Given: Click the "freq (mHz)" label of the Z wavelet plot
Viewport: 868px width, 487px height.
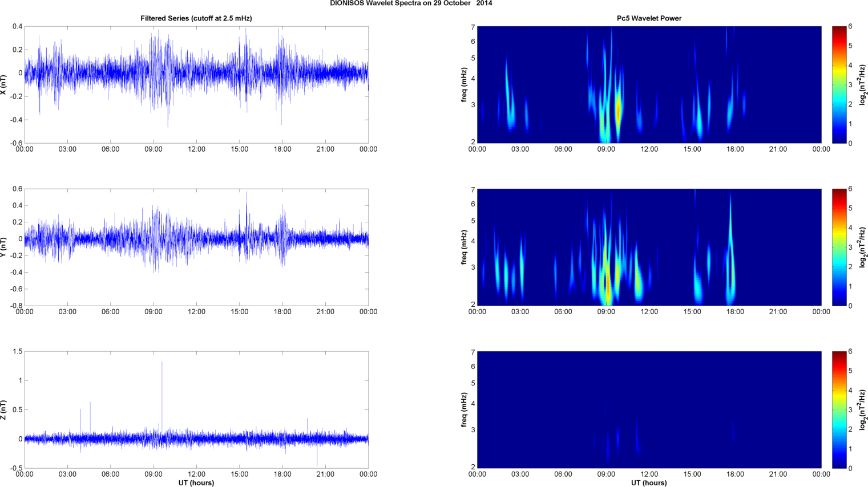Looking at the screenshot, I should tap(464, 409).
